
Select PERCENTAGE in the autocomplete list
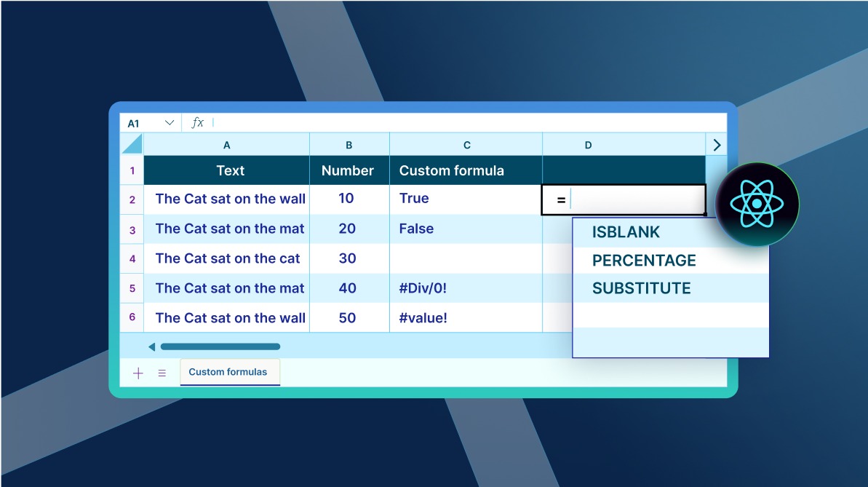click(x=643, y=261)
